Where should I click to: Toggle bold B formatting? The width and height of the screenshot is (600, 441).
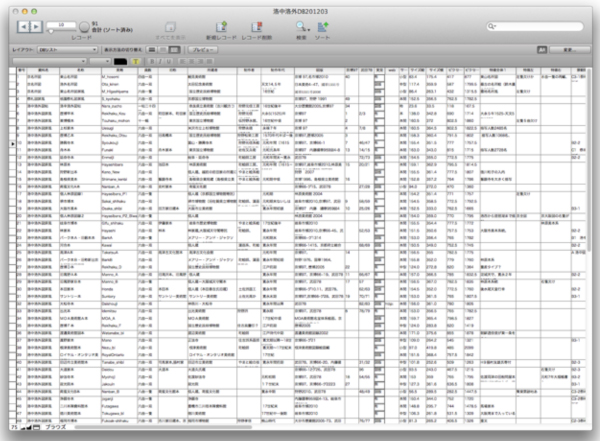point(152,61)
